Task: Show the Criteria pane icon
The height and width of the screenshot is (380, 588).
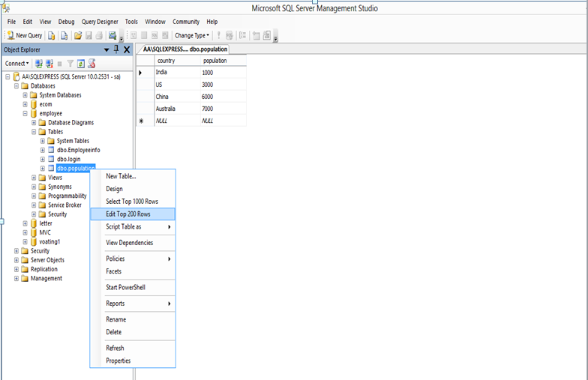Action: point(144,36)
